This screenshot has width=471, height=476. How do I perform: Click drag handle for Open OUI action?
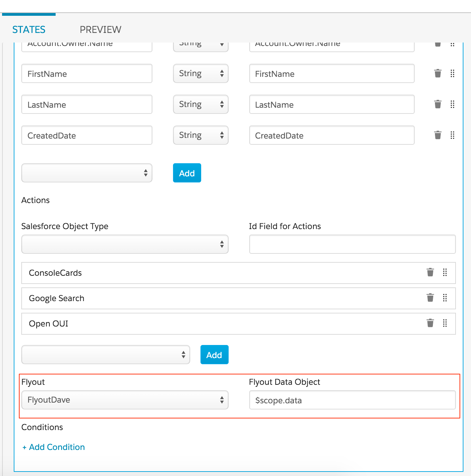point(445,323)
